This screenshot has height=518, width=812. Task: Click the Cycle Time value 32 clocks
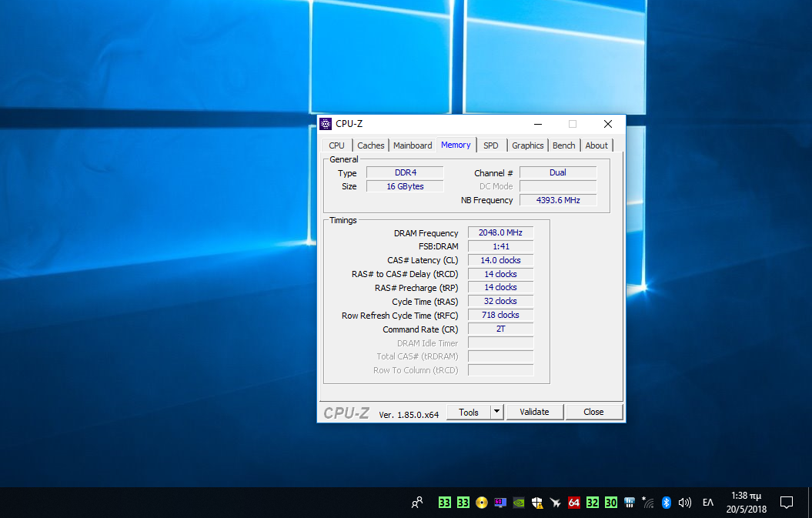coord(500,301)
